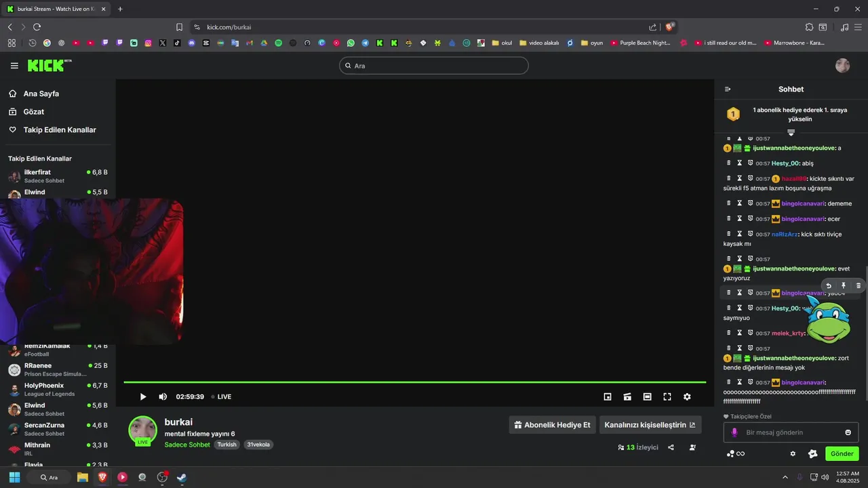Bookmark this page icon in address bar
Screen dimensions: 868x488
pos(179,27)
